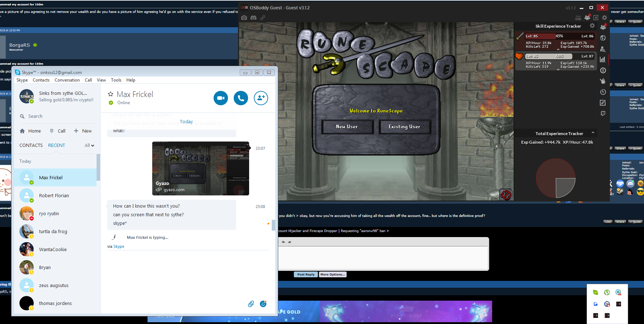
Task: Click the Join OSB text in OSBuddy
Action: click(578, 18)
